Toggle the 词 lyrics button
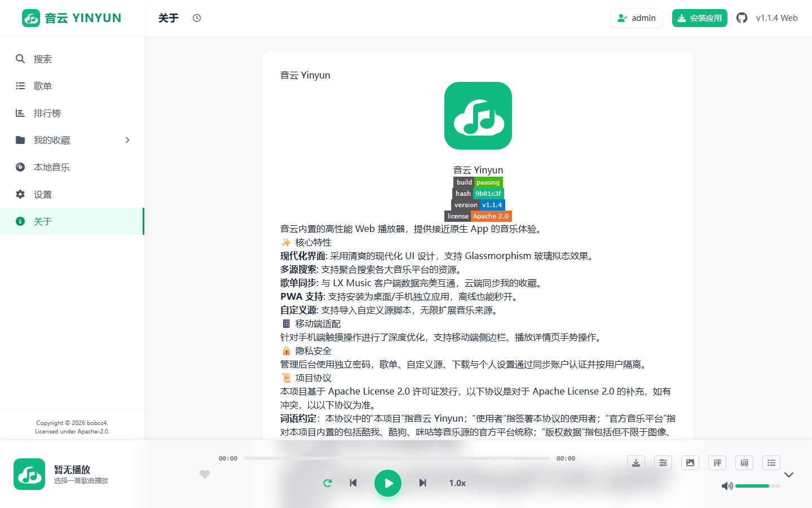 [744, 463]
